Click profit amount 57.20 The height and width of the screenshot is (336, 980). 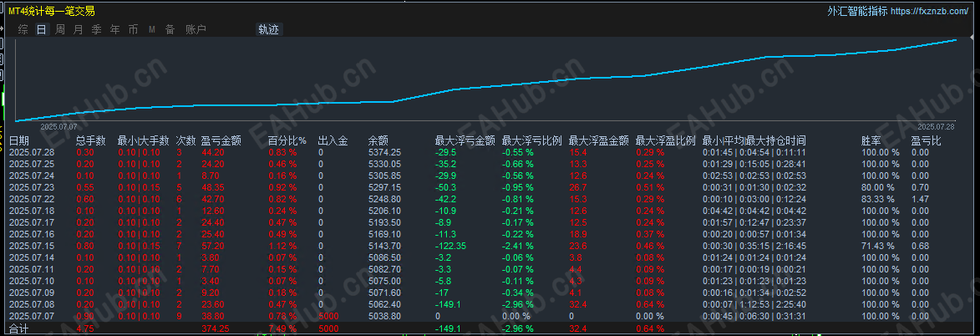[213, 246]
